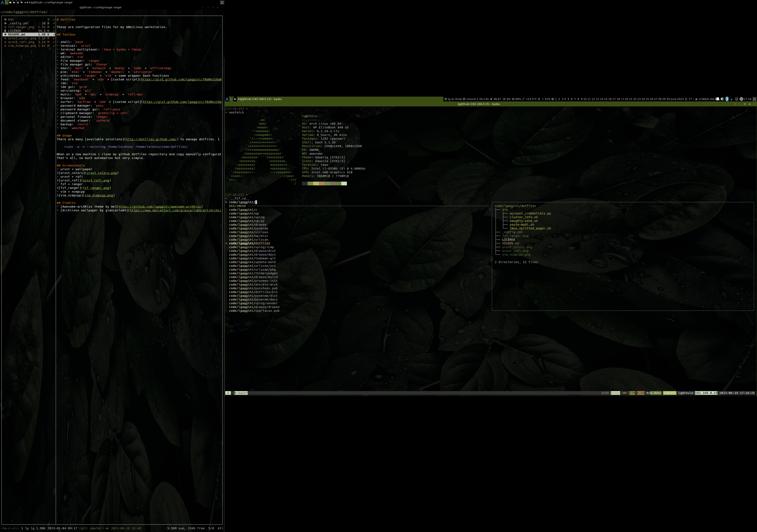Select LICENSE file in ranger list
This screenshot has height=532, width=757.
click(x=15, y=31)
